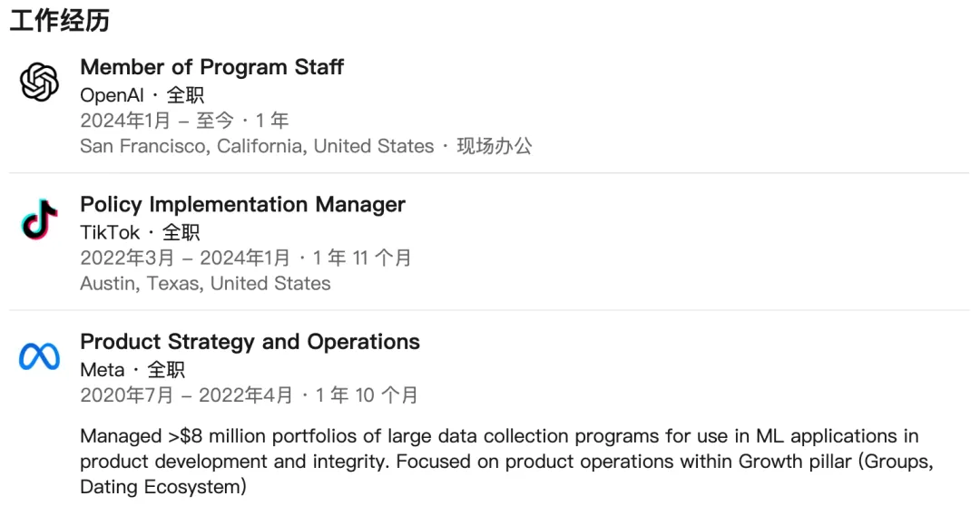Viewport: 980px width, 506px height.
Task: Click the Meta role description paragraph
Action: (x=507, y=462)
